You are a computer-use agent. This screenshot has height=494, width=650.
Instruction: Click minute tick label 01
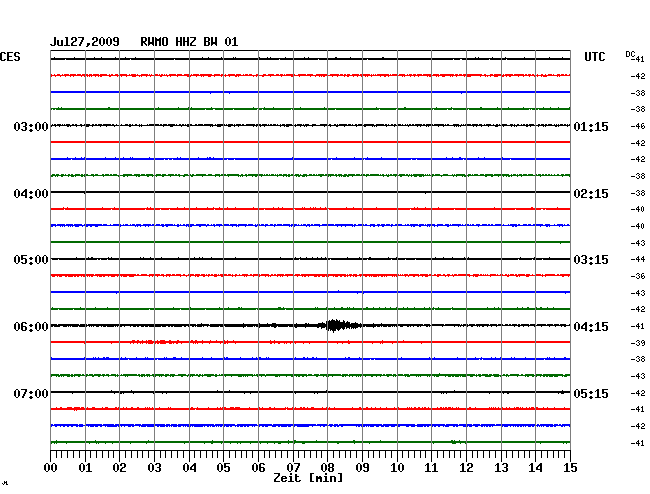[x=85, y=467]
